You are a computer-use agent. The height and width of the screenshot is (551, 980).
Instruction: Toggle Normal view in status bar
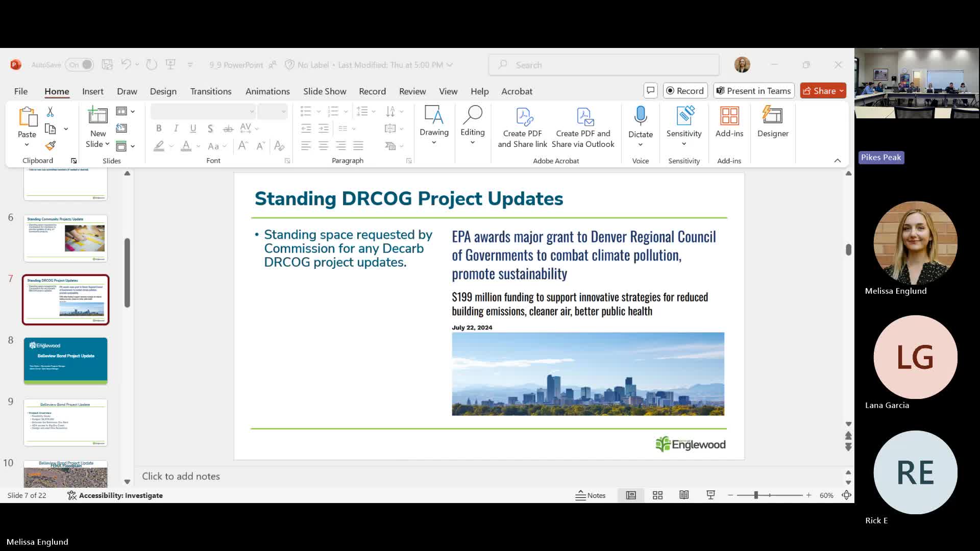[631, 495]
